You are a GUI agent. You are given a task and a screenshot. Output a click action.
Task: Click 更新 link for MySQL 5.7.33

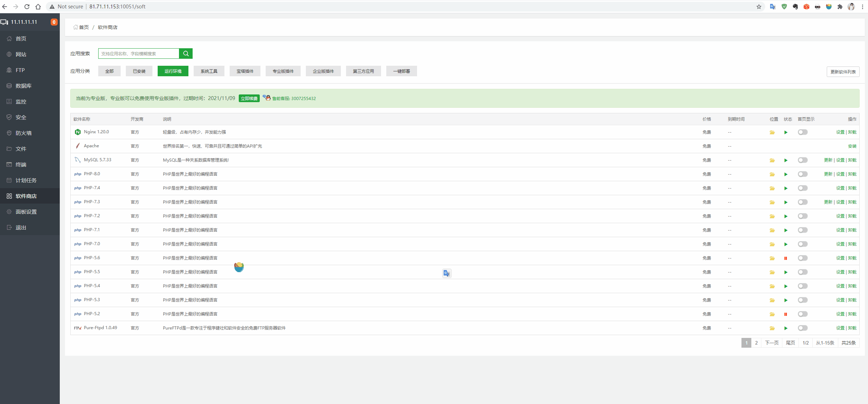point(828,160)
